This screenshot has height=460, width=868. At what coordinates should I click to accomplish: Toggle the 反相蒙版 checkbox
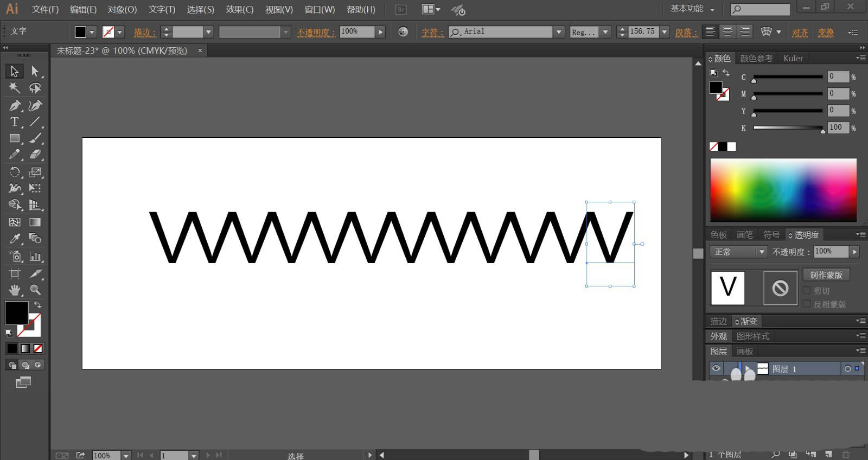(807, 304)
